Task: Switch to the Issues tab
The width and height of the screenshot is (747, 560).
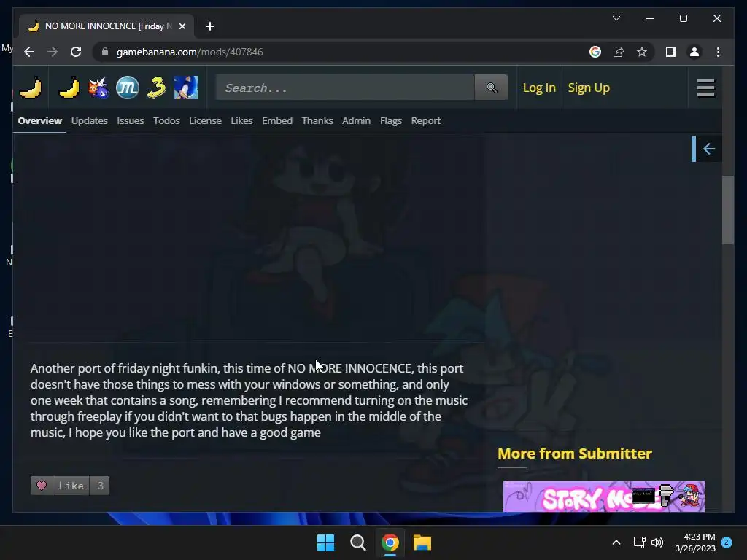Action: coord(131,120)
